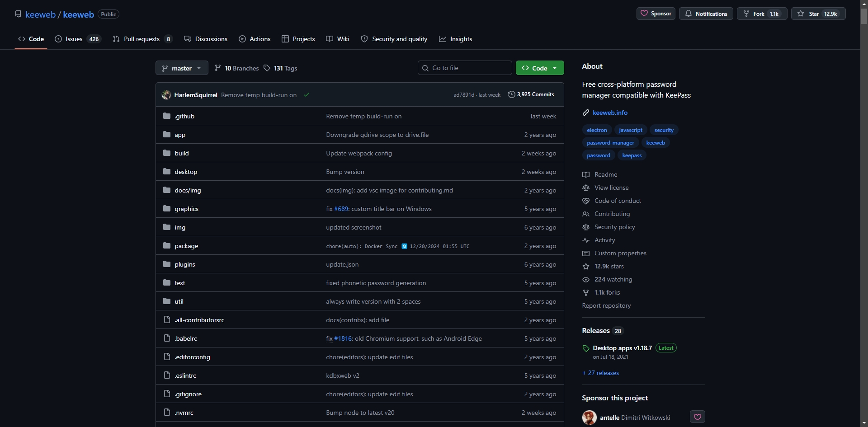View the Insights tab
868x427 pixels.
pyautogui.click(x=456, y=39)
